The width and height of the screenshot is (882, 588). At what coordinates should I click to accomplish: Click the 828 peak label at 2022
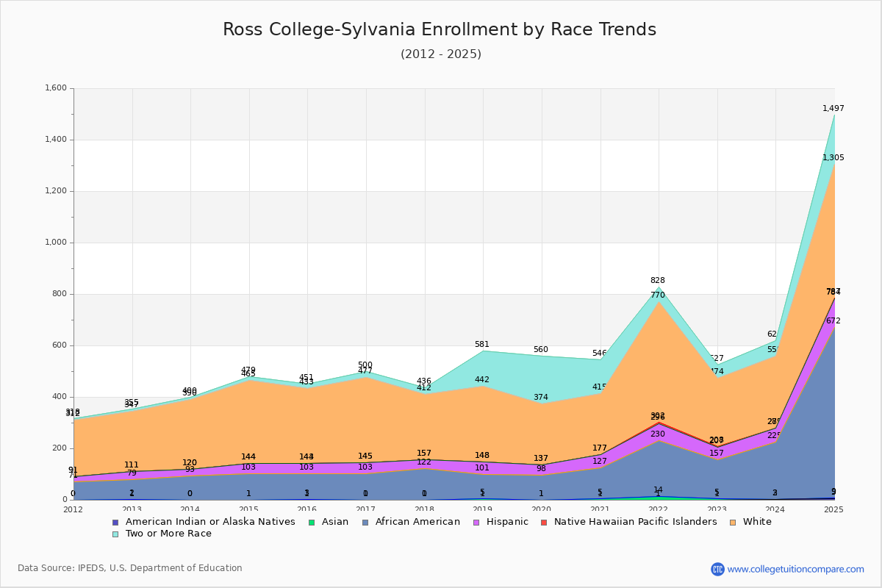pyautogui.click(x=657, y=281)
